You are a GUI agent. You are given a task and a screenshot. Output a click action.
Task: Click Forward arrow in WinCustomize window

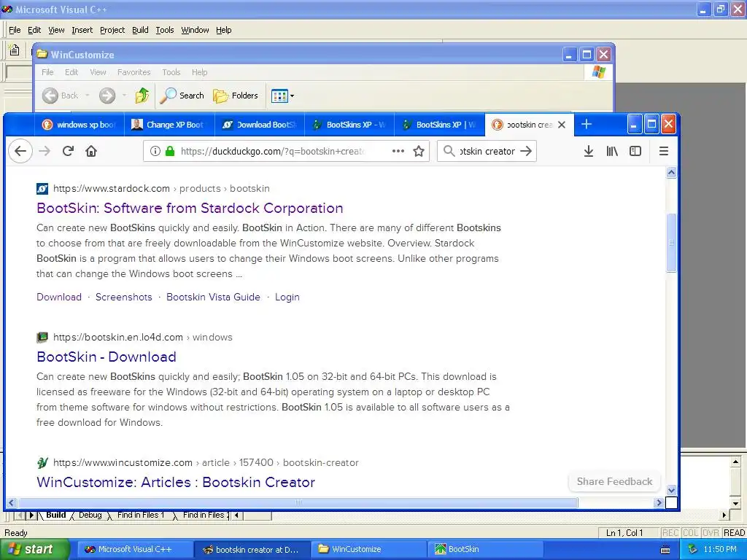(107, 96)
